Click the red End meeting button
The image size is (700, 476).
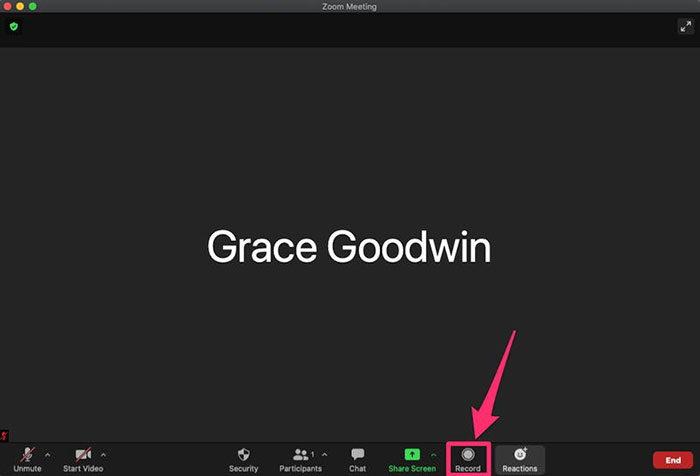pos(673,460)
